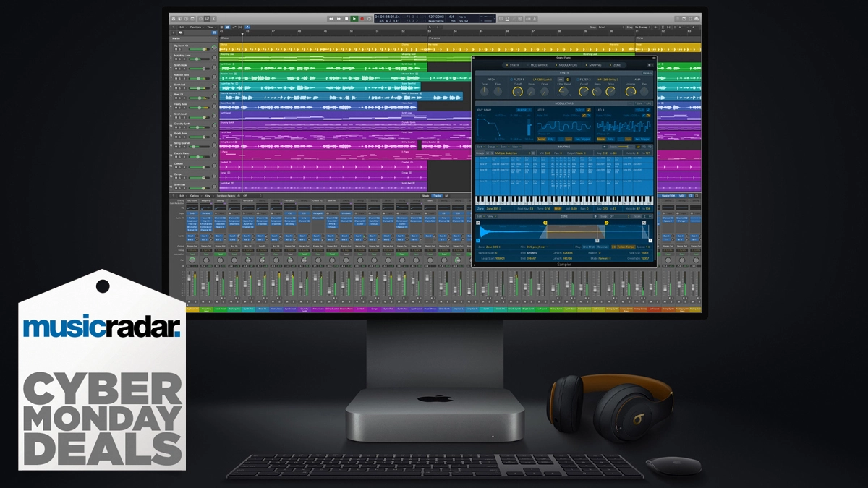Open the tracks area View menu

coord(210,27)
